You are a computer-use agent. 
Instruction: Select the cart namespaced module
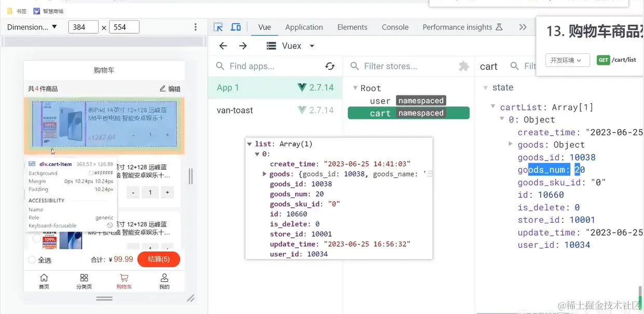[x=408, y=113]
